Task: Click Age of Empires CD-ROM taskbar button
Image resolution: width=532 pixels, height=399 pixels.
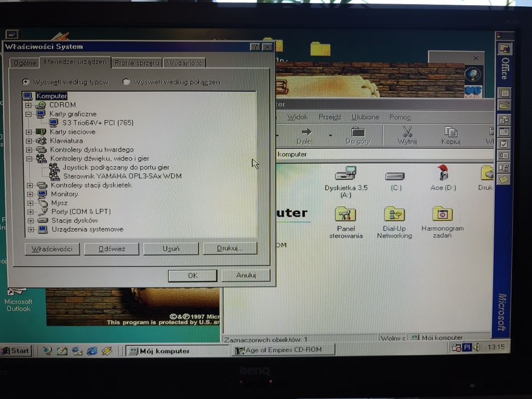Action: coord(283,350)
